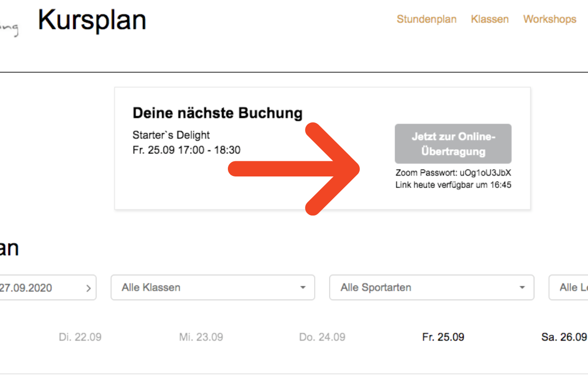This screenshot has height=392, width=588.
Task: Select the Sa. 26.09 day tab
Action: click(564, 337)
